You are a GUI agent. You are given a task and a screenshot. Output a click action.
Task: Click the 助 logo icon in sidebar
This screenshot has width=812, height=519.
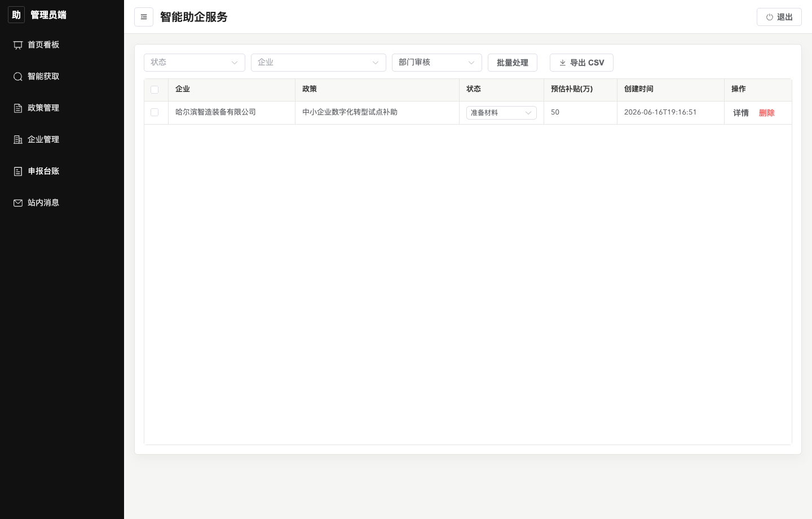(x=16, y=15)
